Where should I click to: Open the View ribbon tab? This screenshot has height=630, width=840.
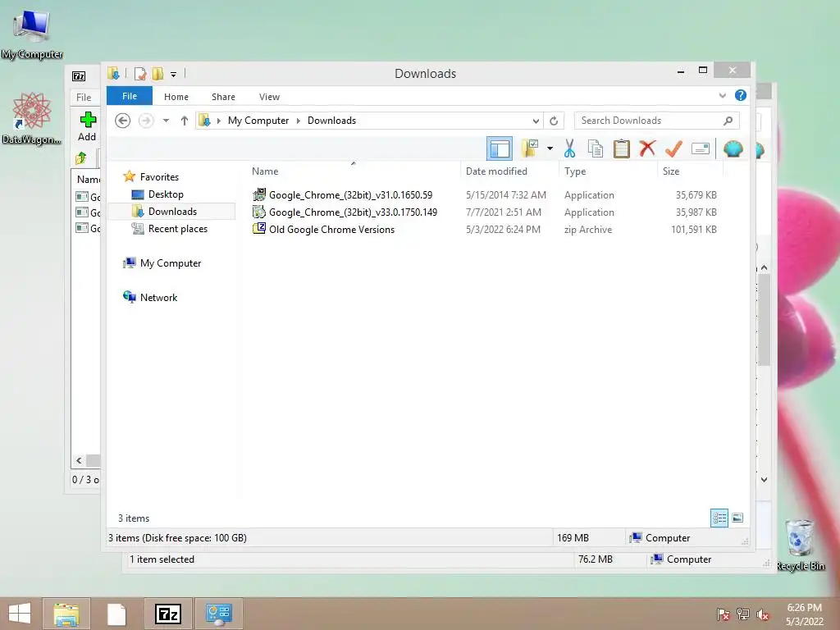[269, 97]
